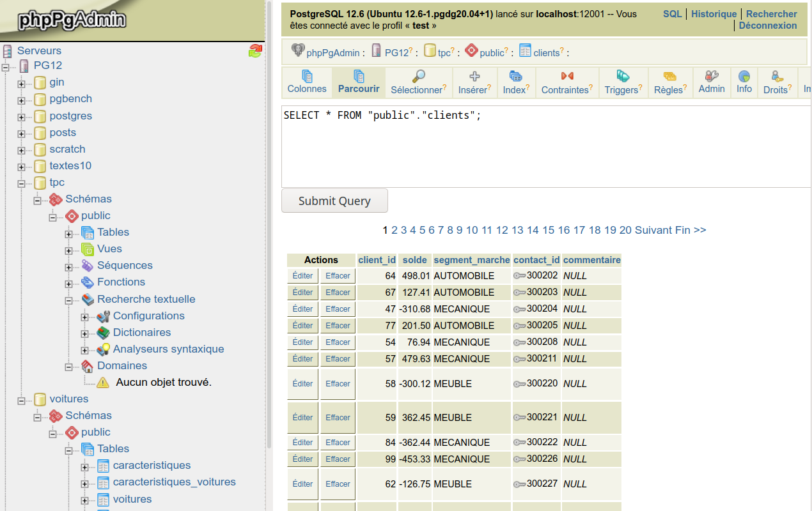This screenshot has width=812, height=511.
Task: Open the Parcourir tab
Action: [x=359, y=83]
